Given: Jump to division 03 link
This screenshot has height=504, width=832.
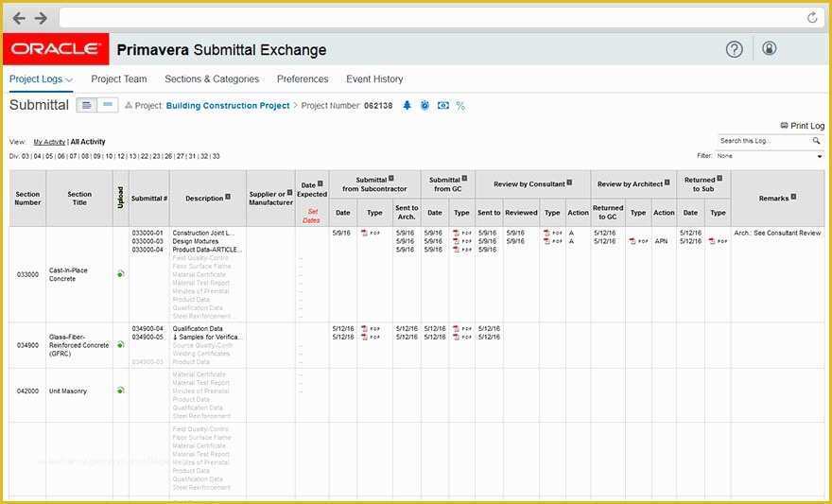Looking at the screenshot, I should [26, 157].
